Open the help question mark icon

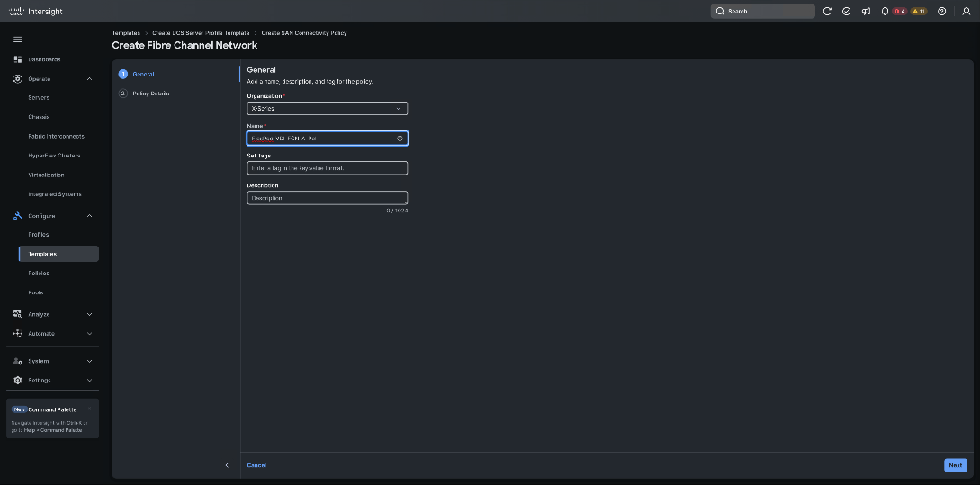(942, 12)
